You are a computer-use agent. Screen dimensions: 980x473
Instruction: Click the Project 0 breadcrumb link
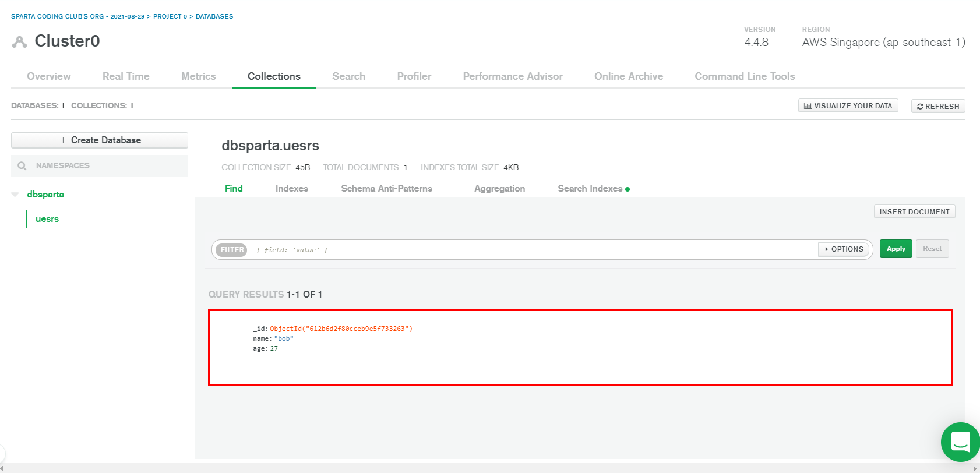(x=170, y=16)
